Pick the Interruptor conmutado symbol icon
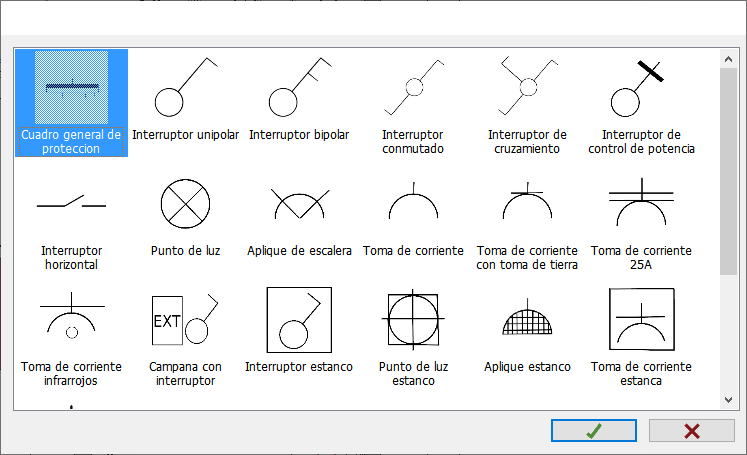This screenshot has height=455, width=747. point(413,88)
